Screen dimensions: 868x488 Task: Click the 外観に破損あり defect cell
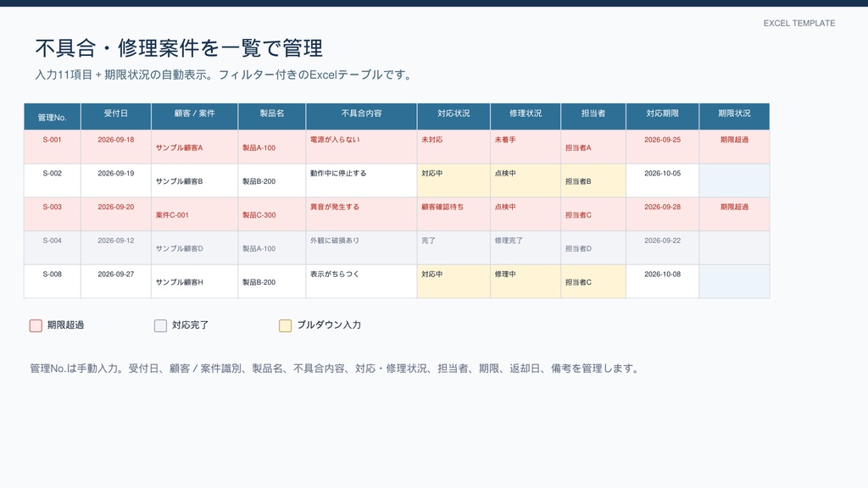(x=361, y=248)
